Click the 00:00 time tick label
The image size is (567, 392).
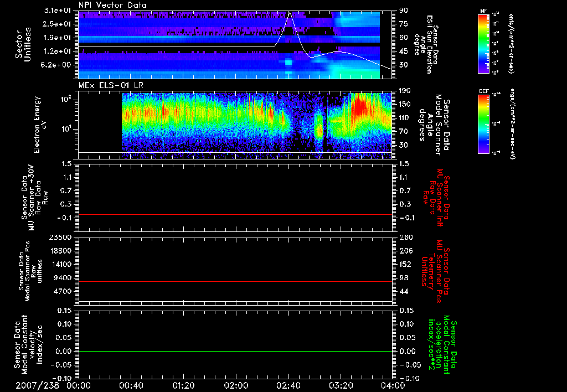(79, 385)
